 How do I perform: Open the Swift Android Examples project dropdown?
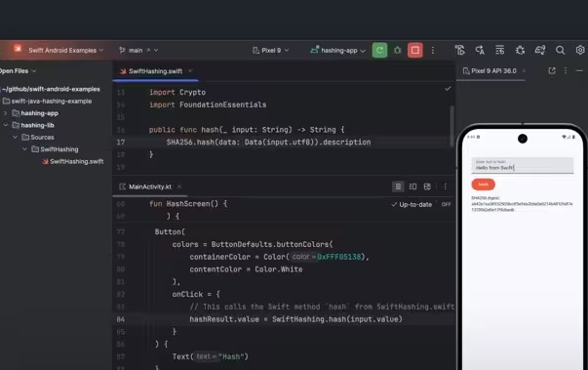[x=66, y=51]
